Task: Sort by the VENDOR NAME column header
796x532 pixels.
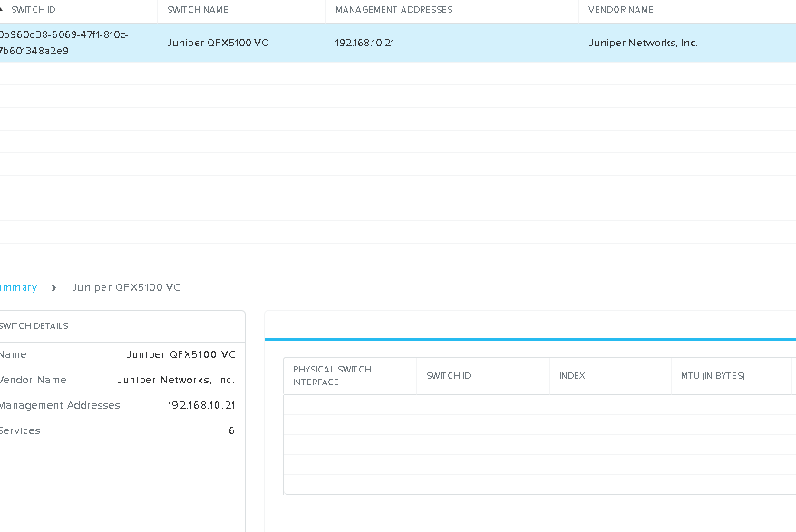Action: (x=621, y=10)
